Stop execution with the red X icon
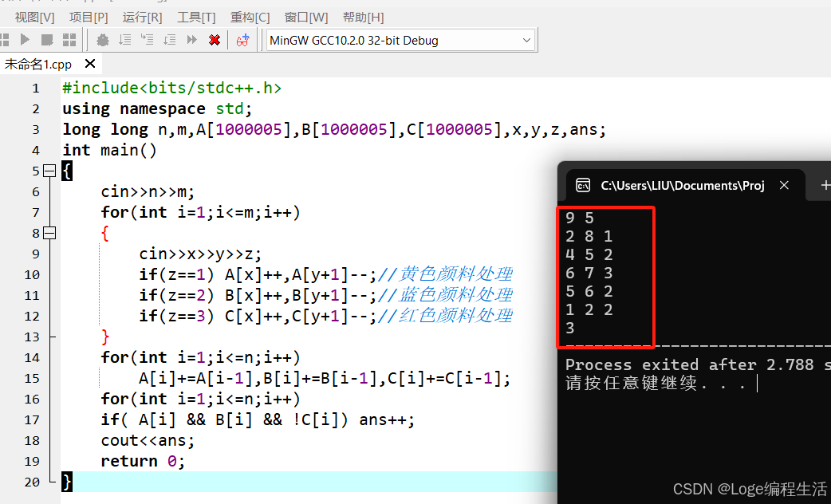 215,41
